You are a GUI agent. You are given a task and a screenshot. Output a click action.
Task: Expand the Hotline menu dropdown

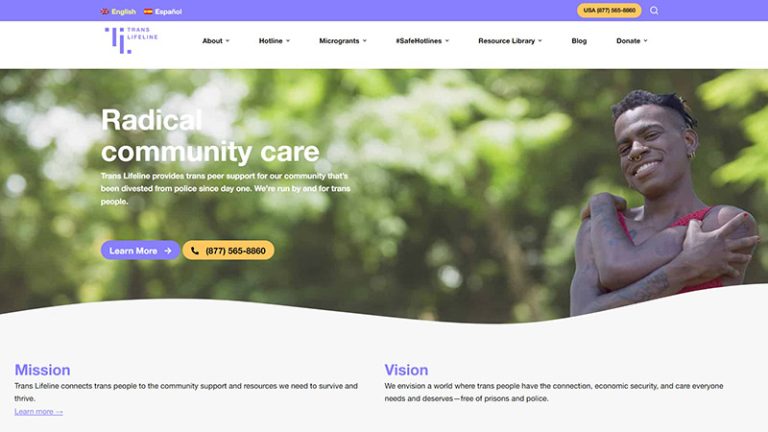274,41
